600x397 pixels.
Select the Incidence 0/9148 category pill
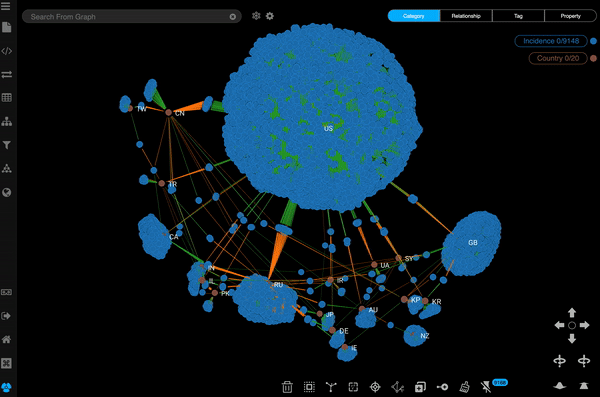551,41
